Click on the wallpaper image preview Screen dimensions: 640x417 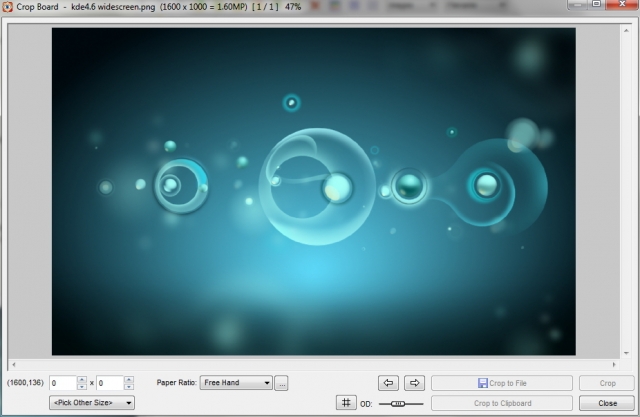tap(313, 190)
